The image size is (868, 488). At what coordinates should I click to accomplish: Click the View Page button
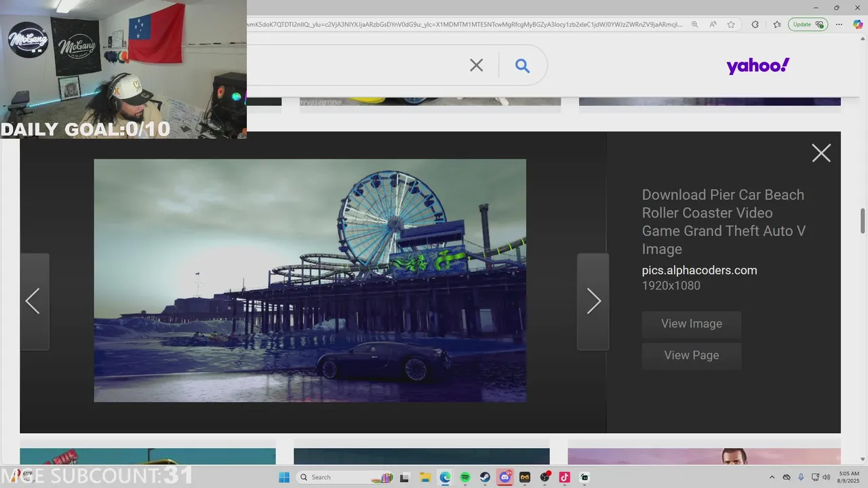point(692,355)
